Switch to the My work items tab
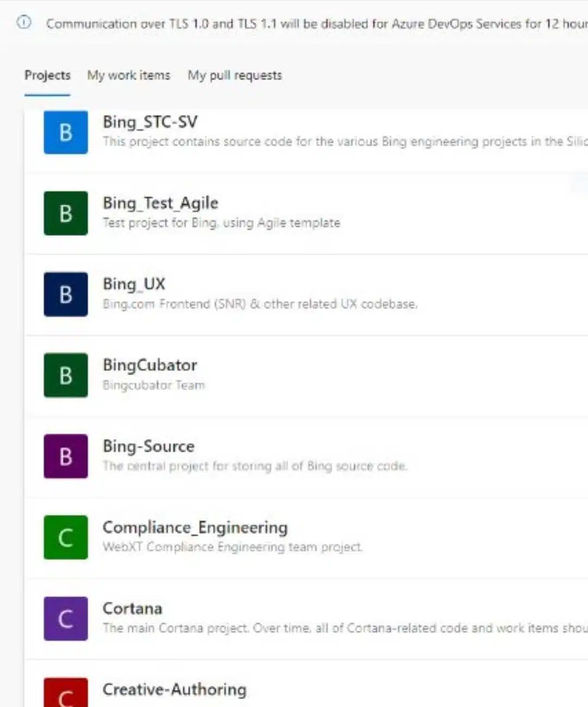The height and width of the screenshot is (707, 588). click(128, 75)
